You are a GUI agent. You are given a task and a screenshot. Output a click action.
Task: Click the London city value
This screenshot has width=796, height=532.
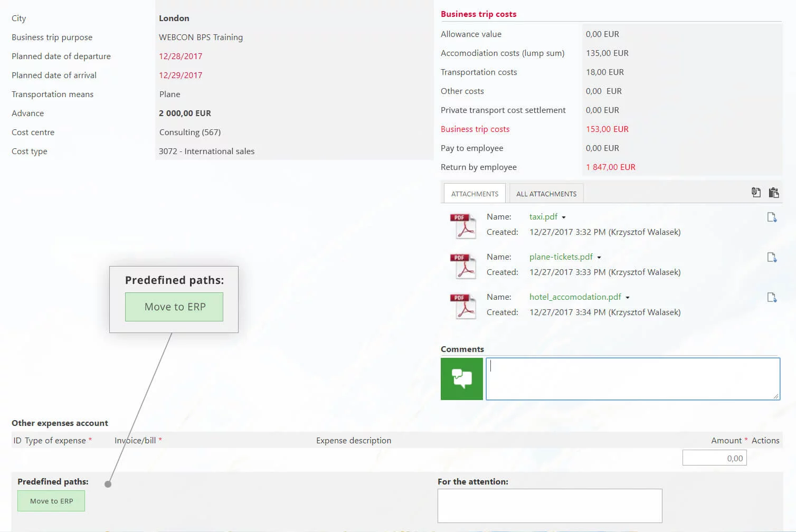click(x=174, y=18)
